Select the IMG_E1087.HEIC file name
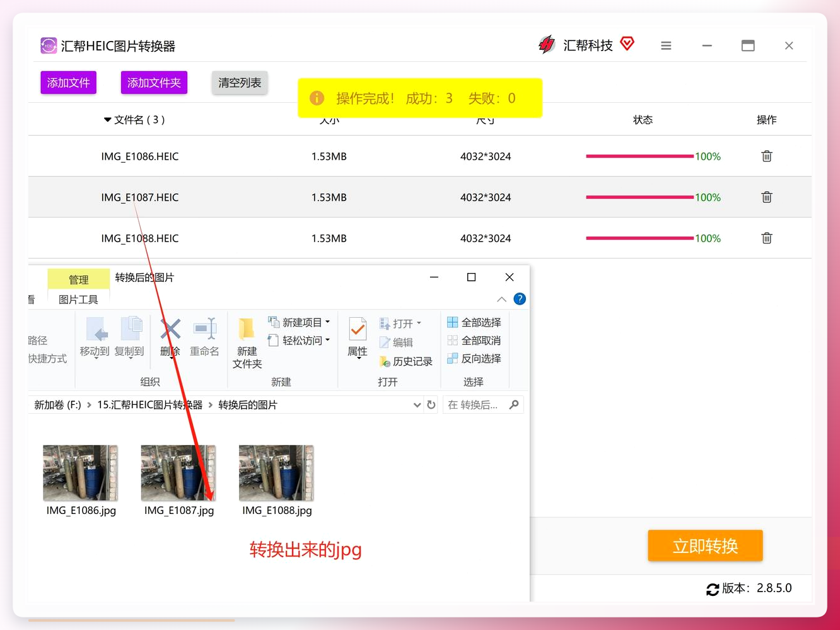 click(x=140, y=197)
